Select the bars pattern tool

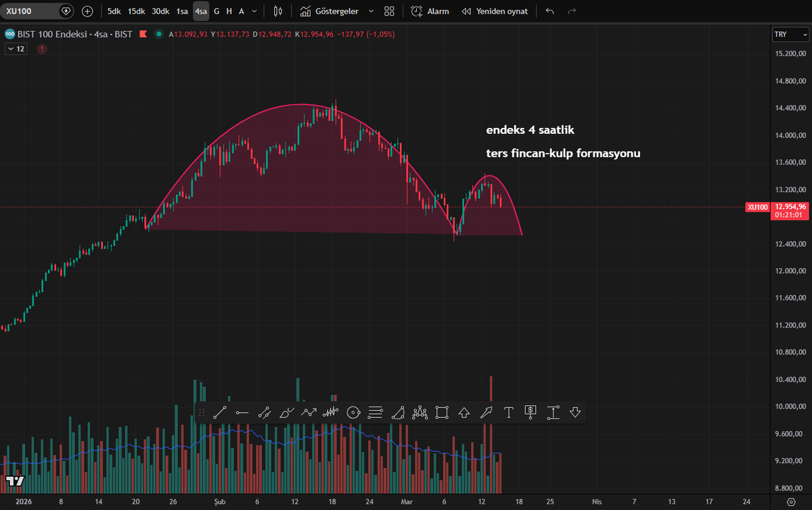pyautogui.click(x=331, y=412)
